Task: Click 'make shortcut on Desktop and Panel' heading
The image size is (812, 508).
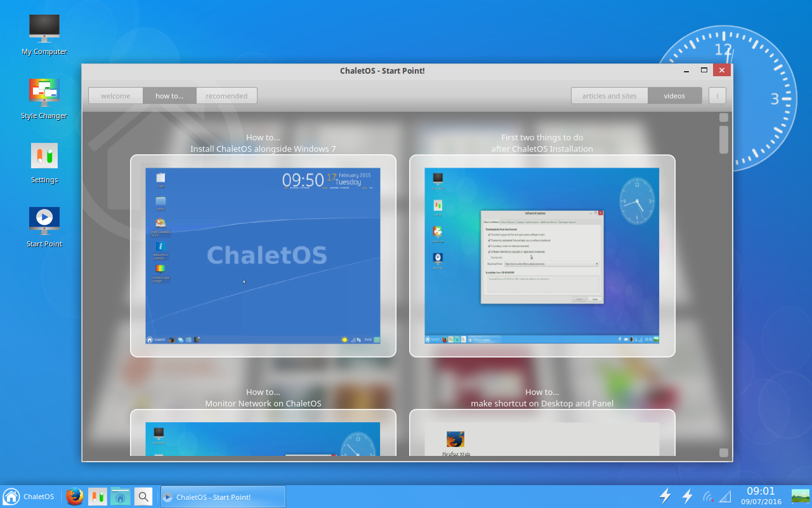Action: (x=542, y=404)
